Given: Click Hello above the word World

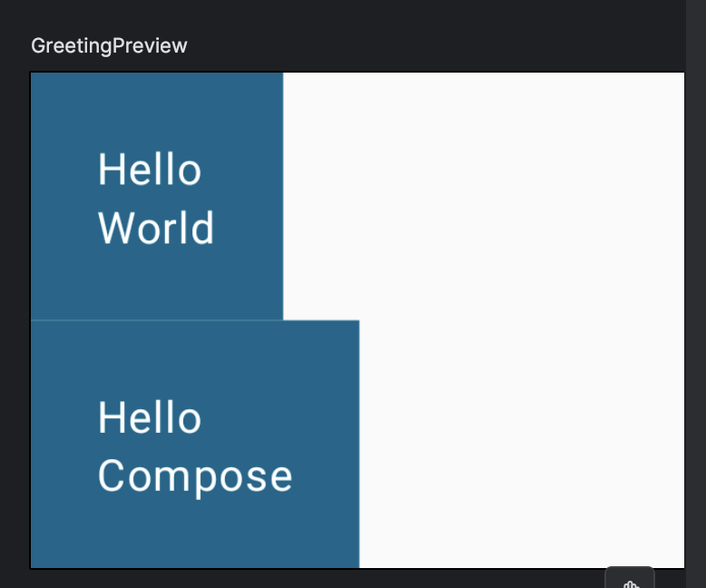Looking at the screenshot, I should tap(150, 169).
